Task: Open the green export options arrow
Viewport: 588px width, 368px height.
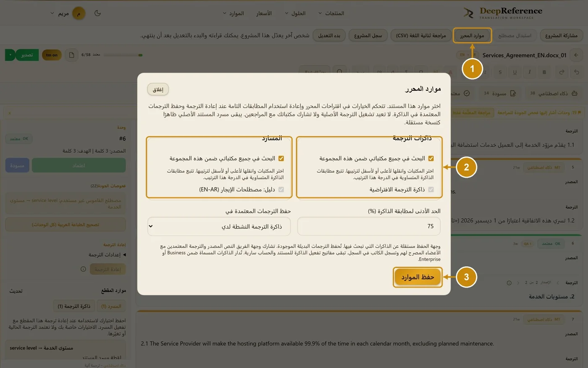Action: tap(10, 55)
